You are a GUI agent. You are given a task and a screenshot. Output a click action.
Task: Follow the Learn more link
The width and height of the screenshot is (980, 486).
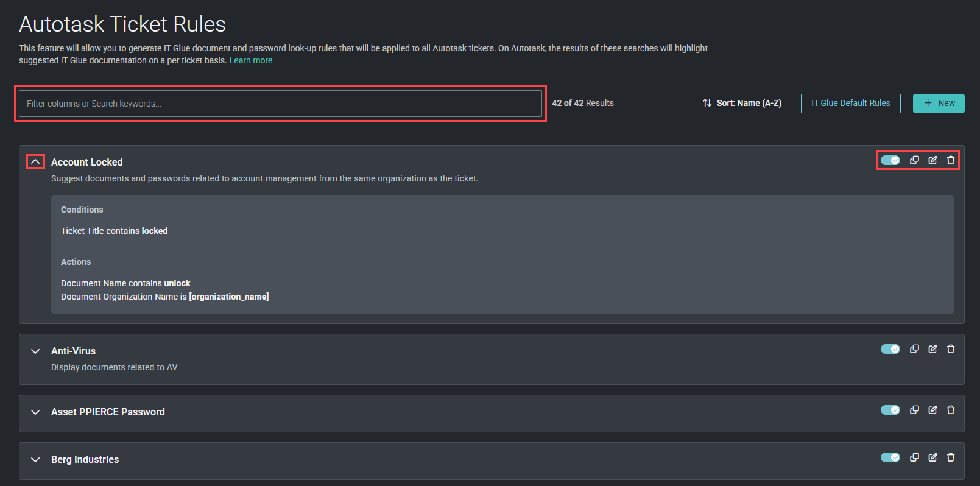pyautogui.click(x=251, y=60)
